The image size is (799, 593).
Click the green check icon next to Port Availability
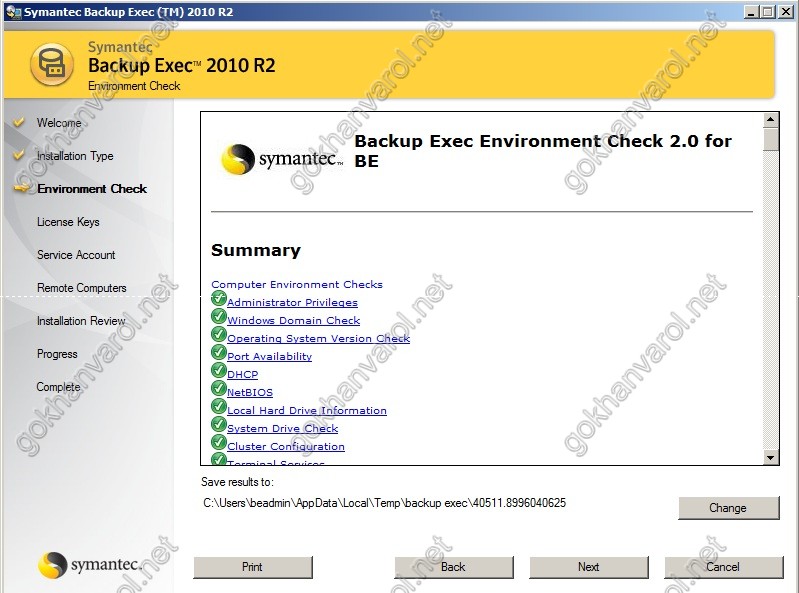coord(219,352)
